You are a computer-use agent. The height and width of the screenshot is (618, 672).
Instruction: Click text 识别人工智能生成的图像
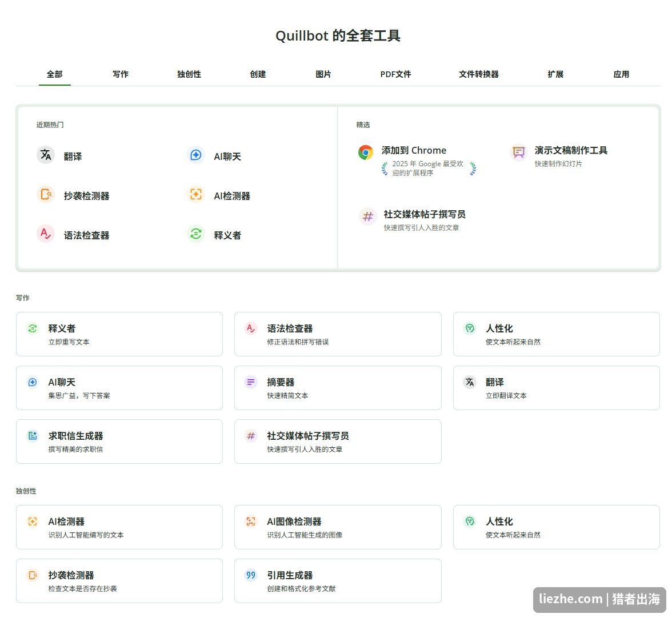coord(305,535)
